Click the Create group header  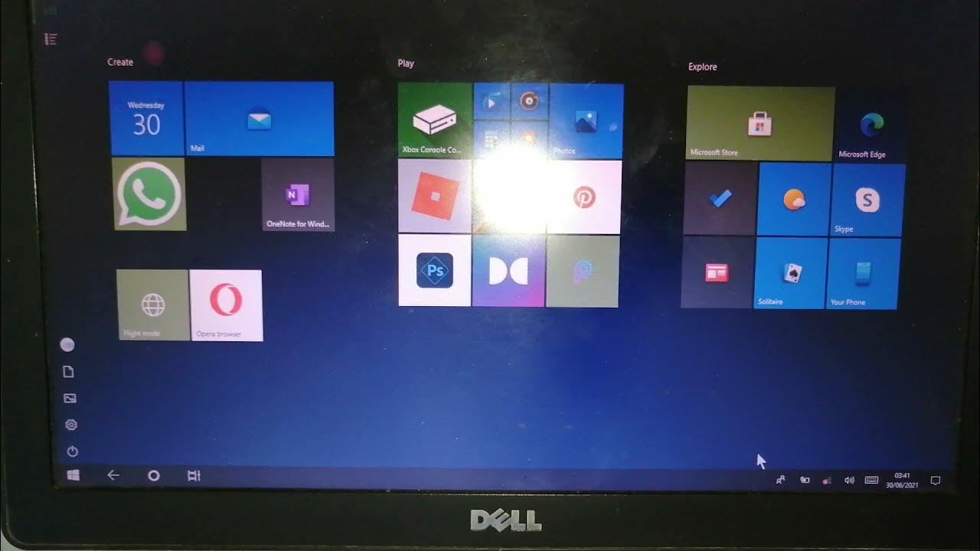pos(120,62)
